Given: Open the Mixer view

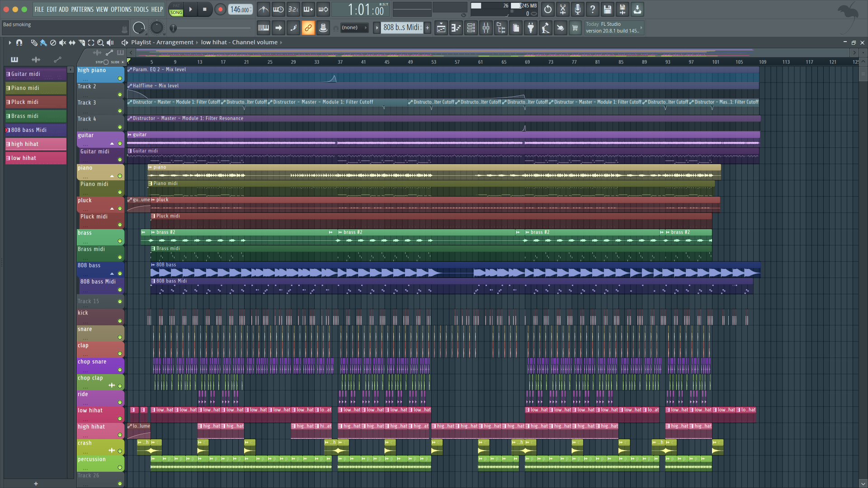Looking at the screenshot, I should click(486, 28).
